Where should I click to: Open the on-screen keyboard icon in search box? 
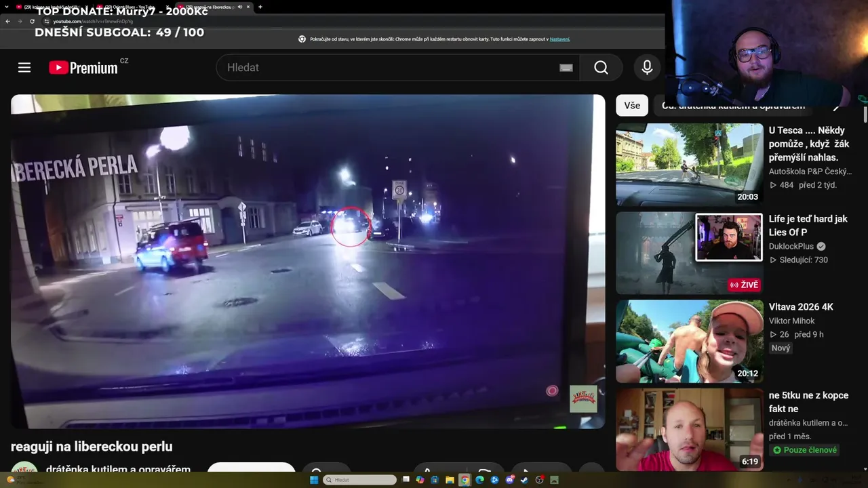coord(566,68)
